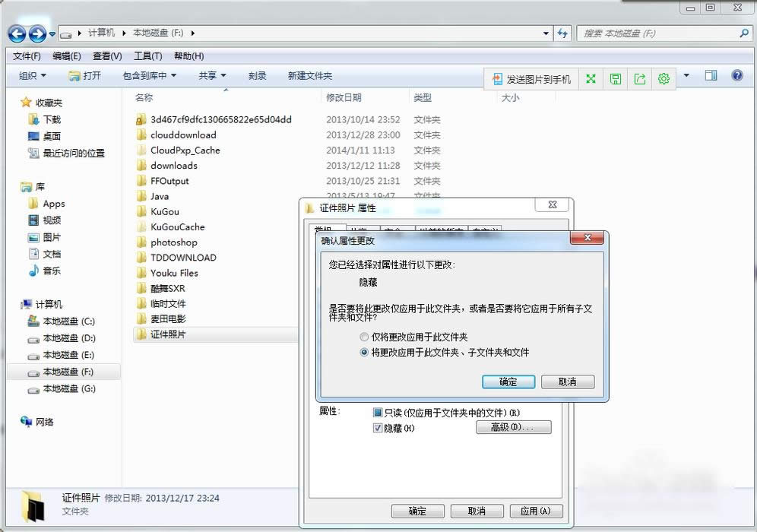Click the 打开 toolbar button
Screen dimensions: 757x532
(x=85, y=76)
